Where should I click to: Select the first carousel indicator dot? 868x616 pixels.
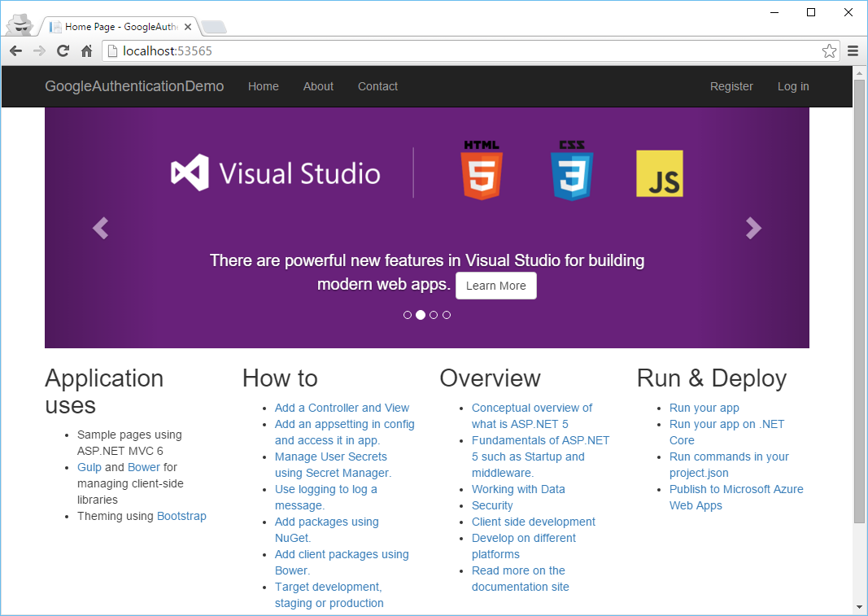(x=408, y=315)
